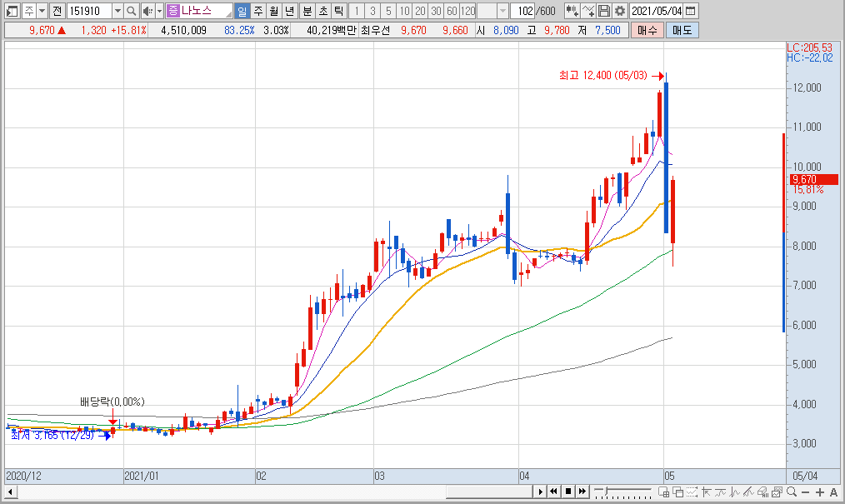Expand the speaker options dropdown arrow
845x504 pixels.
pyautogui.click(x=159, y=11)
